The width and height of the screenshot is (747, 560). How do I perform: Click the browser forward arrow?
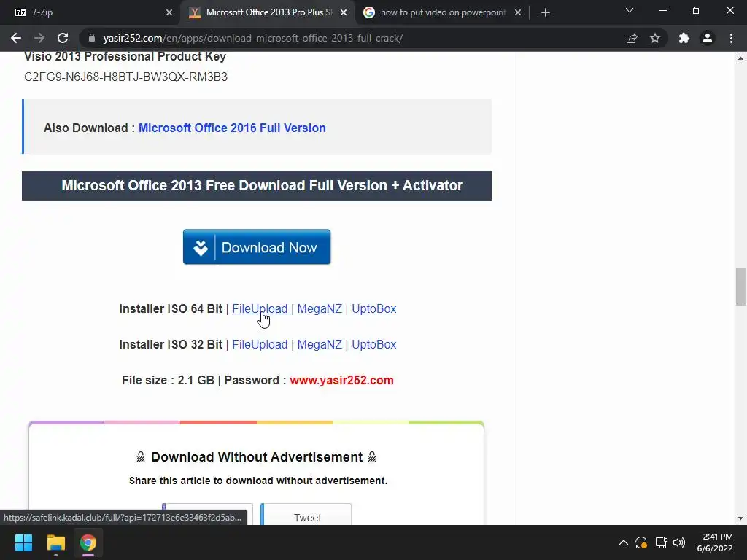tap(39, 38)
